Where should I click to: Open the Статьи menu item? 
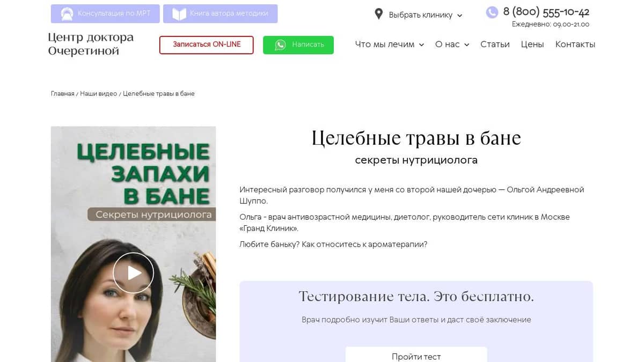495,45
